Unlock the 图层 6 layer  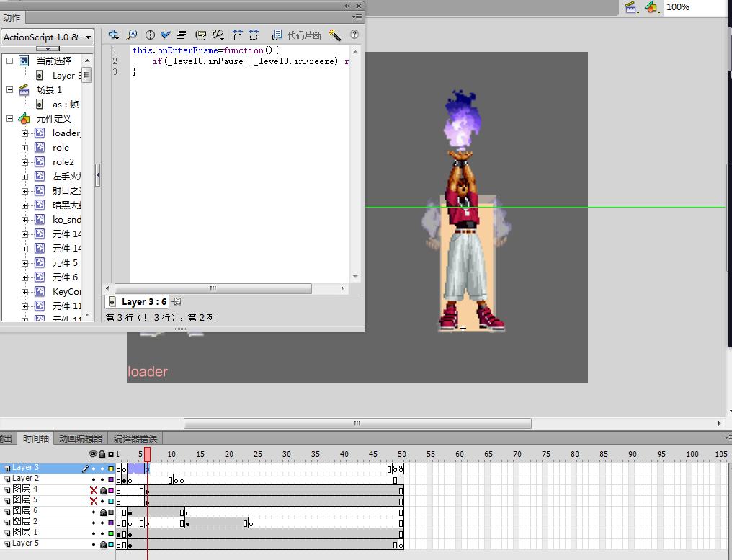click(x=102, y=512)
